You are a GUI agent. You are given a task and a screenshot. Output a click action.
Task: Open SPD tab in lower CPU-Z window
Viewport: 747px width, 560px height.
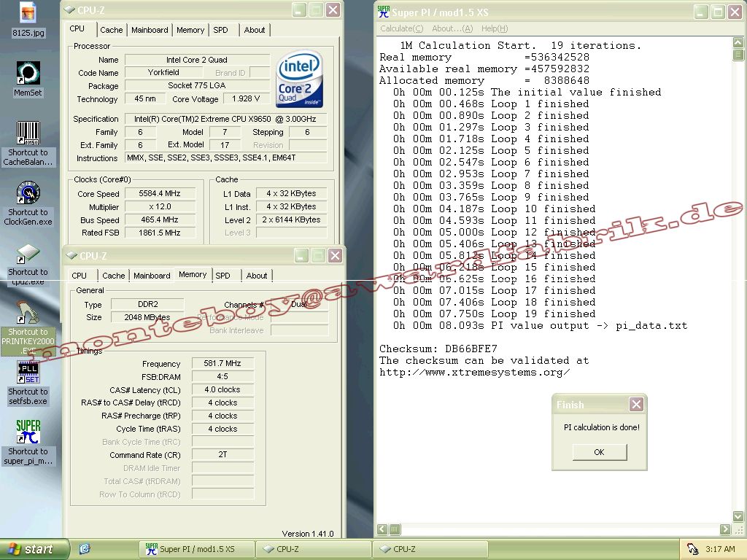pyautogui.click(x=223, y=276)
